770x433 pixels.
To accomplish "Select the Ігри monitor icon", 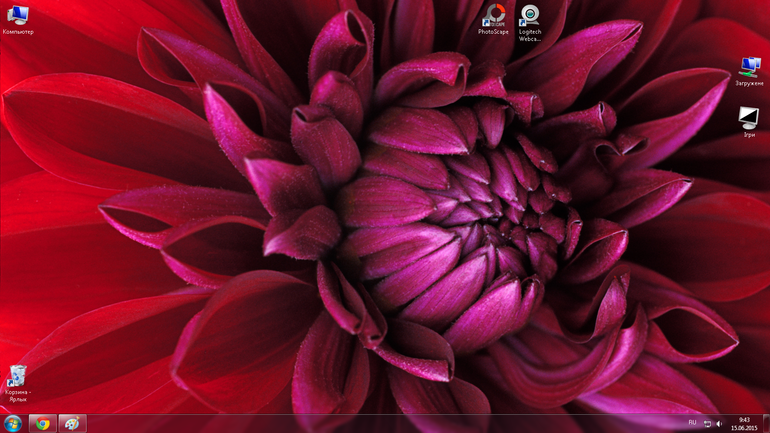I will [749, 117].
